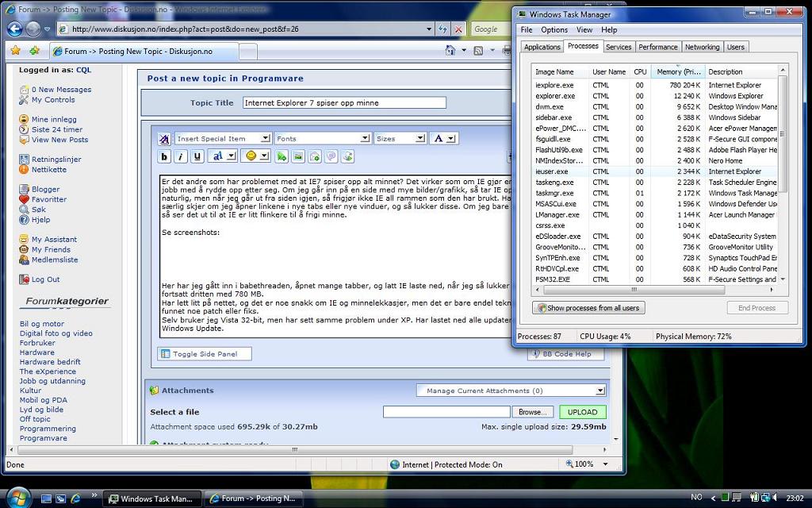Click the insert image icon in editor toolbar
Screen dimensions: 812x508
tap(298, 156)
